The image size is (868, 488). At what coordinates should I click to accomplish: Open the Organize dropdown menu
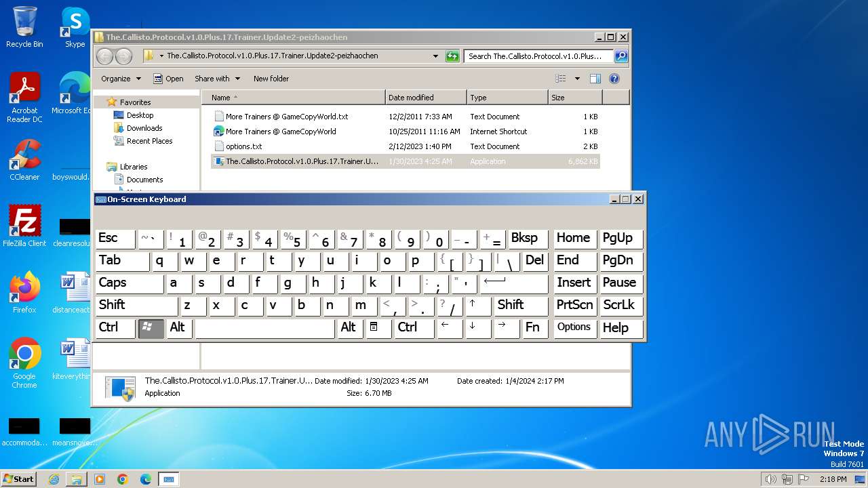121,79
